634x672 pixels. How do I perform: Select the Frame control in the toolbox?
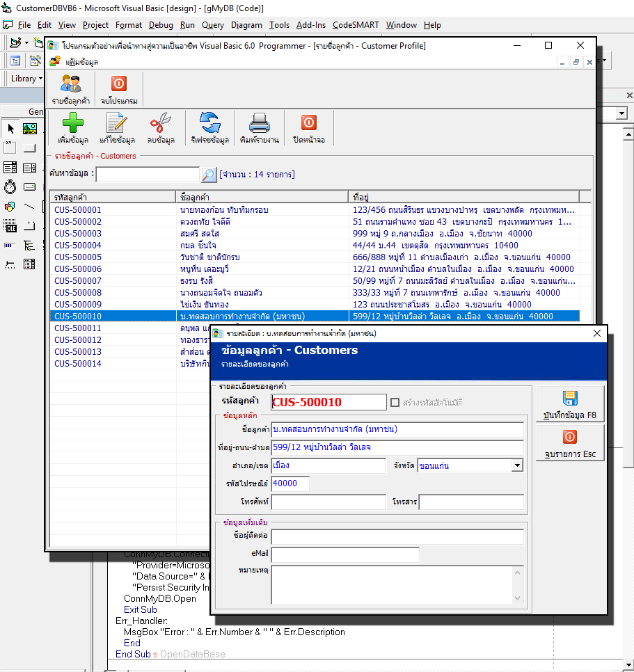[10, 148]
